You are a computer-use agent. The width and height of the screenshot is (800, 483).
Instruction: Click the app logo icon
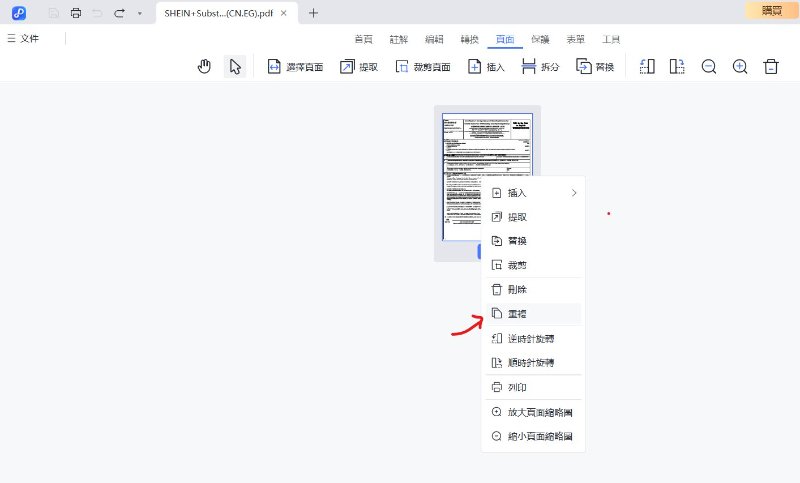point(19,13)
